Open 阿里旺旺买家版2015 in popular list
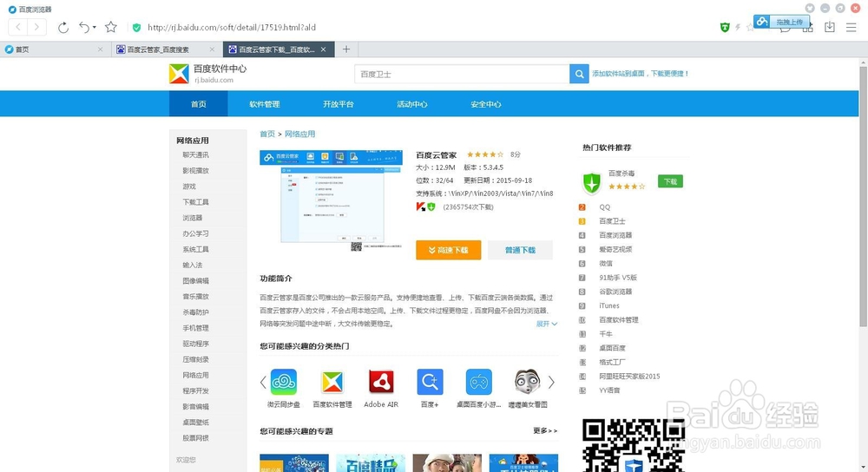The image size is (868, 472). pyautogui.click(x=629, y=377)
